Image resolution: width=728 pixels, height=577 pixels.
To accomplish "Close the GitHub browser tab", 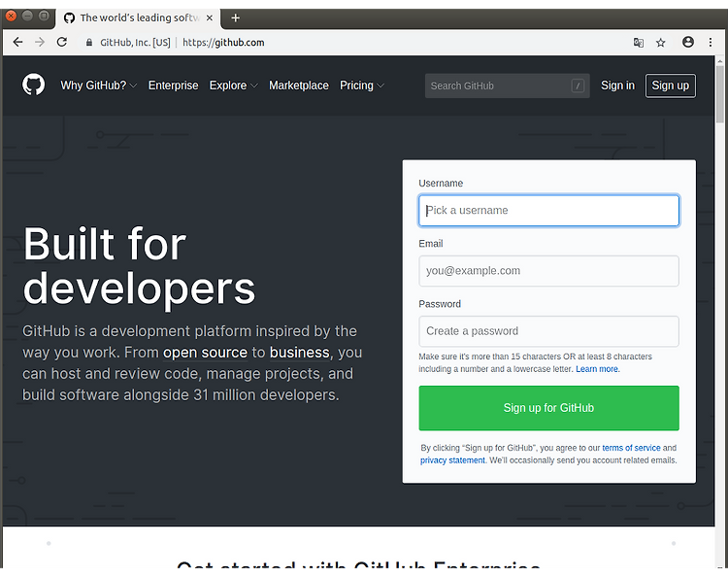I will [x=210, y=17].
